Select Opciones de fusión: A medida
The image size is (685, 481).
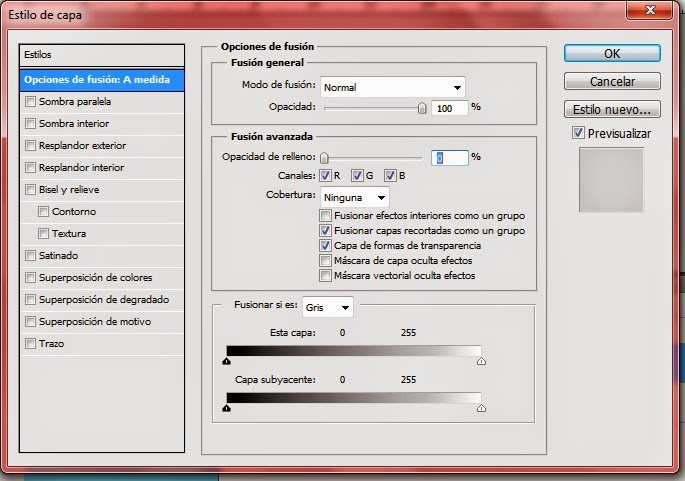click(x=102, y=80)
